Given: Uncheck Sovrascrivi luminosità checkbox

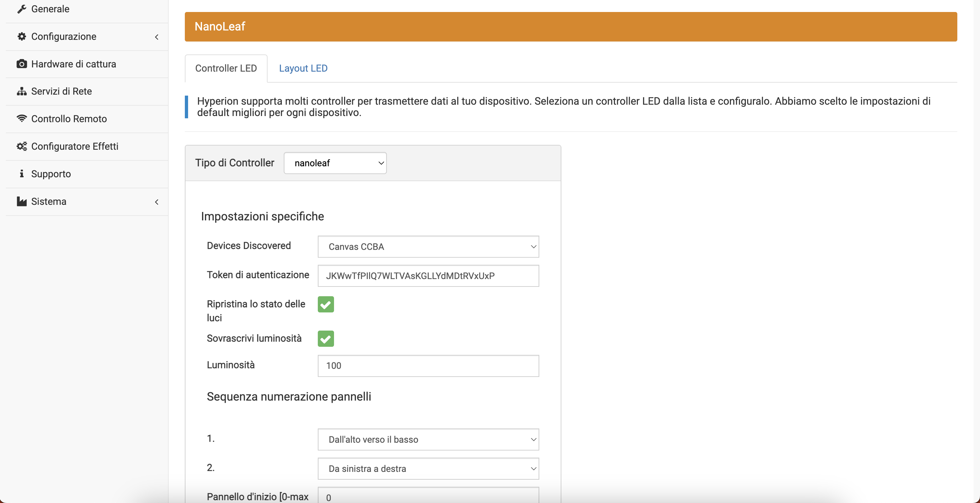Looking at the screenshot, I should [326, 338].
